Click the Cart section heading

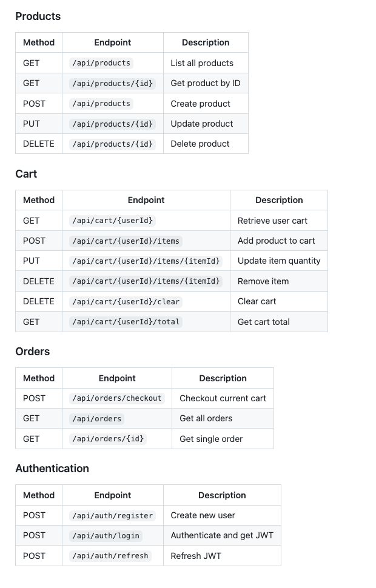point(26,174)
